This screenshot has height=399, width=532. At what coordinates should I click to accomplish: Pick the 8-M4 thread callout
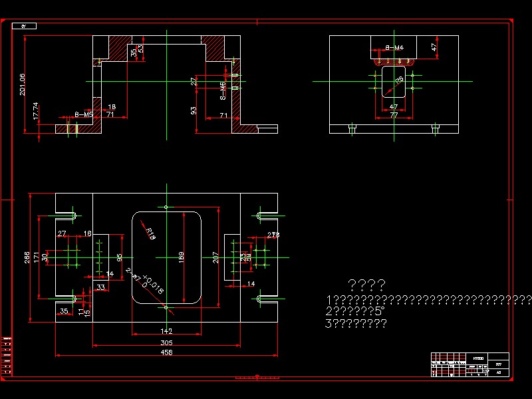(394, 48)
